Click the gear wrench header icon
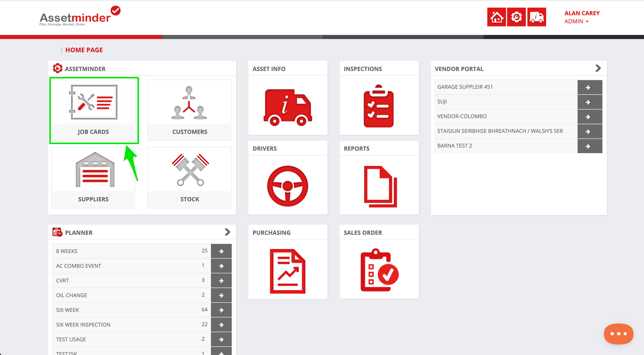 click(516, 17)
